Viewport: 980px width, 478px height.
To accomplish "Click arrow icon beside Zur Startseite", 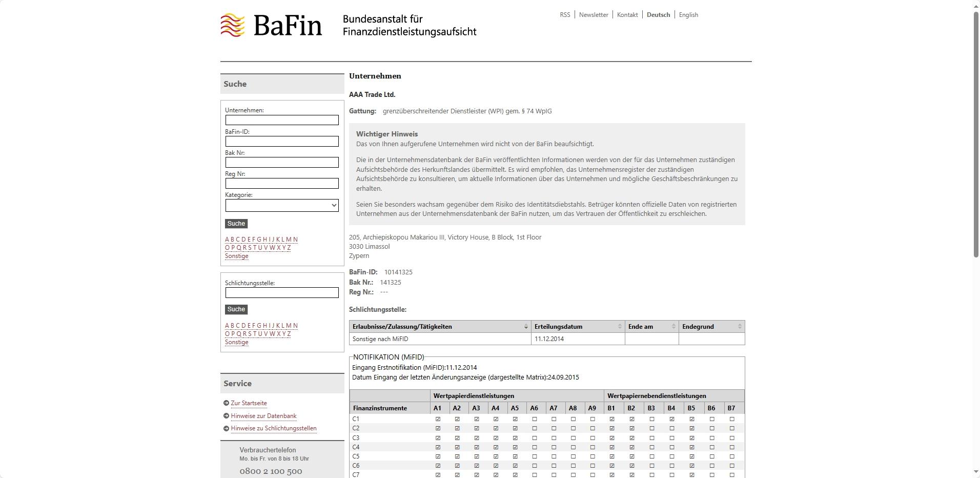I will [x=226, y=403].
